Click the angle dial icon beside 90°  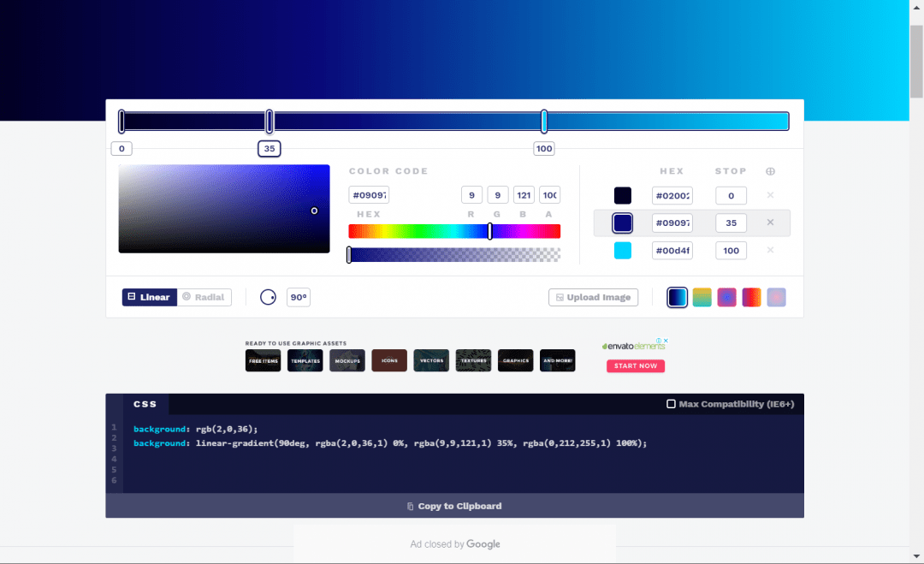coord(268,297)
